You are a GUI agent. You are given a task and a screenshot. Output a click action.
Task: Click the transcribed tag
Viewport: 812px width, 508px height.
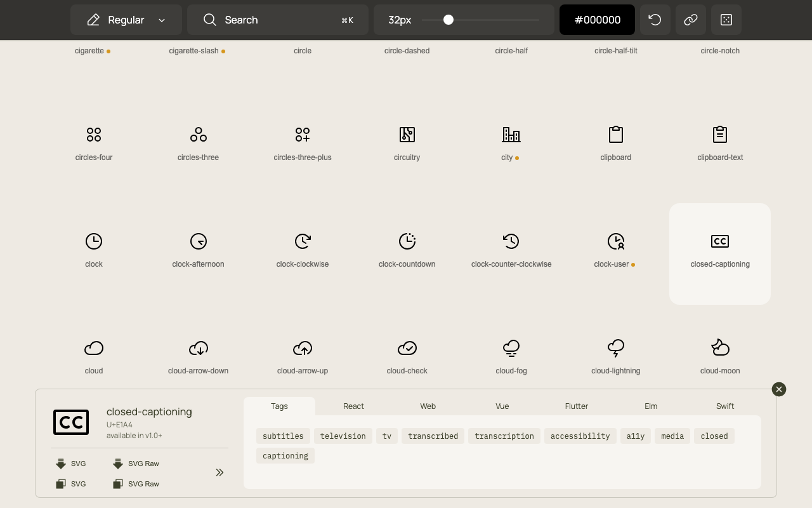[433, 436]
